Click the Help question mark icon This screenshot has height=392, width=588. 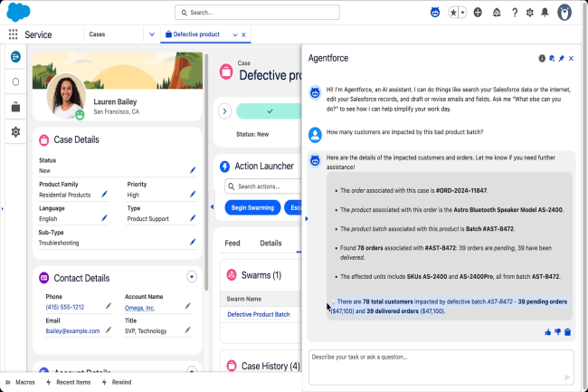[x=516, y=13]
